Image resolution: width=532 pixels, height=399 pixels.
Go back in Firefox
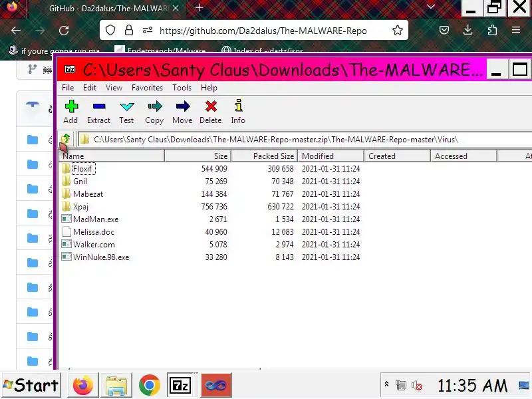(16, 31)
